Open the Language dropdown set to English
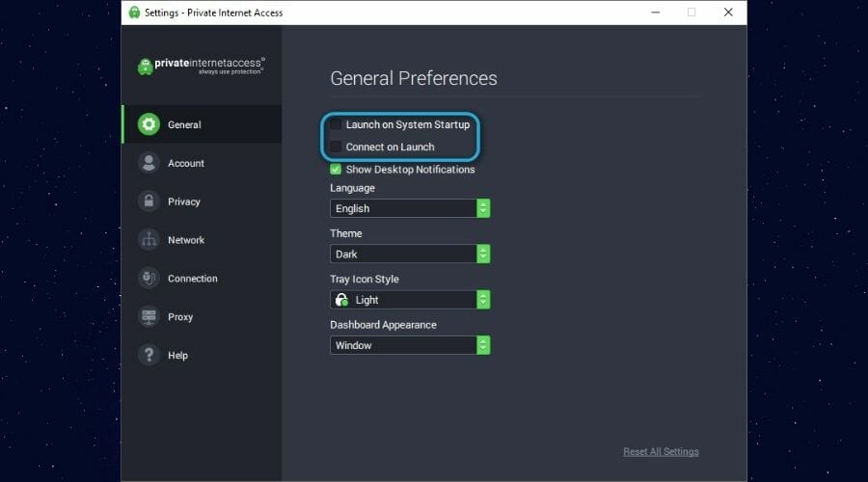Viewport: 868px width, 482px height. [410, 208]
